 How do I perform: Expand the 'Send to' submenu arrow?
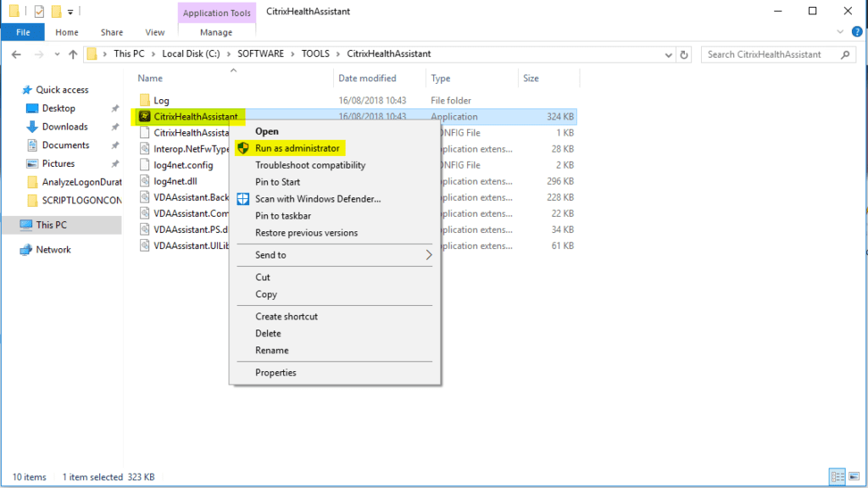coord(430,255)
